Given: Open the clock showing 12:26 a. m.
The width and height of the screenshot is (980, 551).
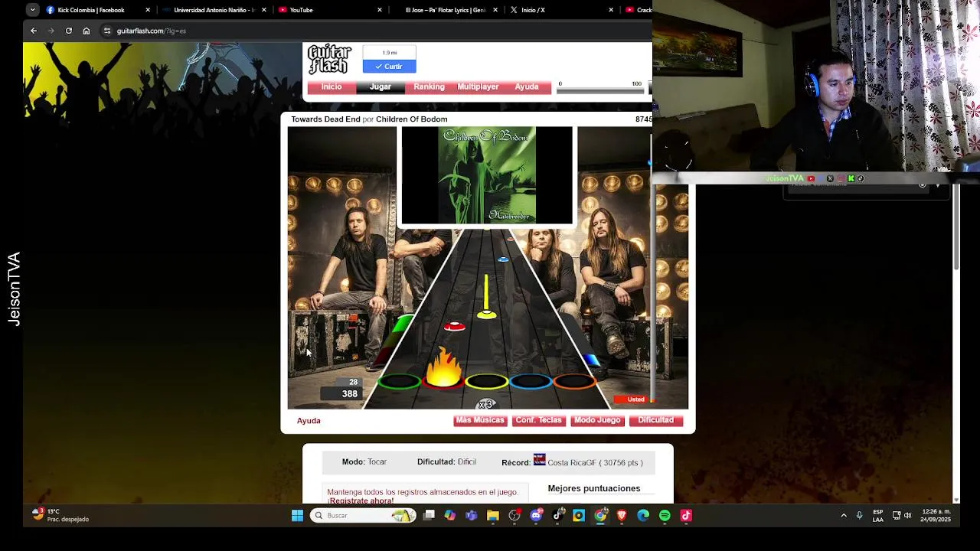Looking at the screenshot, I should [936, 515].
